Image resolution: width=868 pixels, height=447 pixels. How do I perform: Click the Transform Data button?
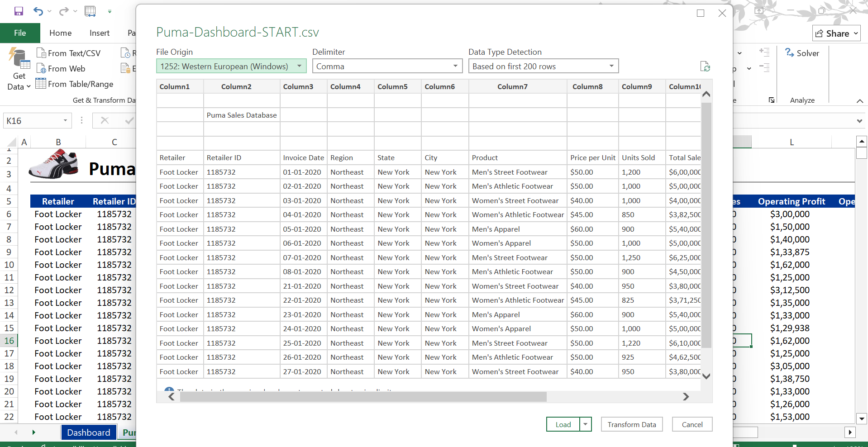point(631,424)
